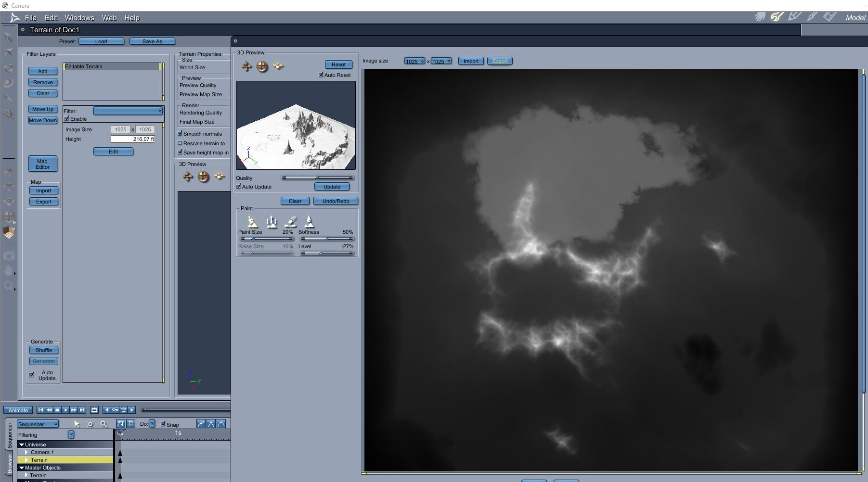The width and height of the screenshot is (868, 482).
Task: Select the magnifier zoom tool in the sequencer
Action: [x=104, y=424]
